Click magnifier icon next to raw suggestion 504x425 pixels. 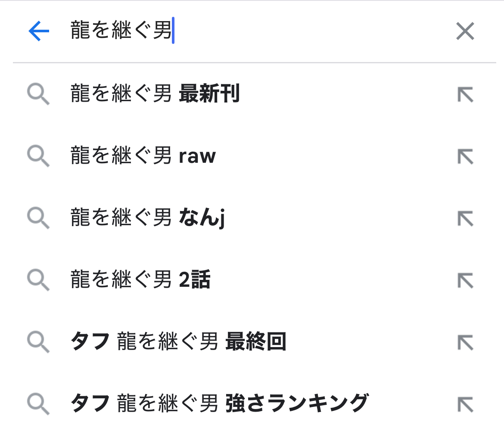[38, 157]
